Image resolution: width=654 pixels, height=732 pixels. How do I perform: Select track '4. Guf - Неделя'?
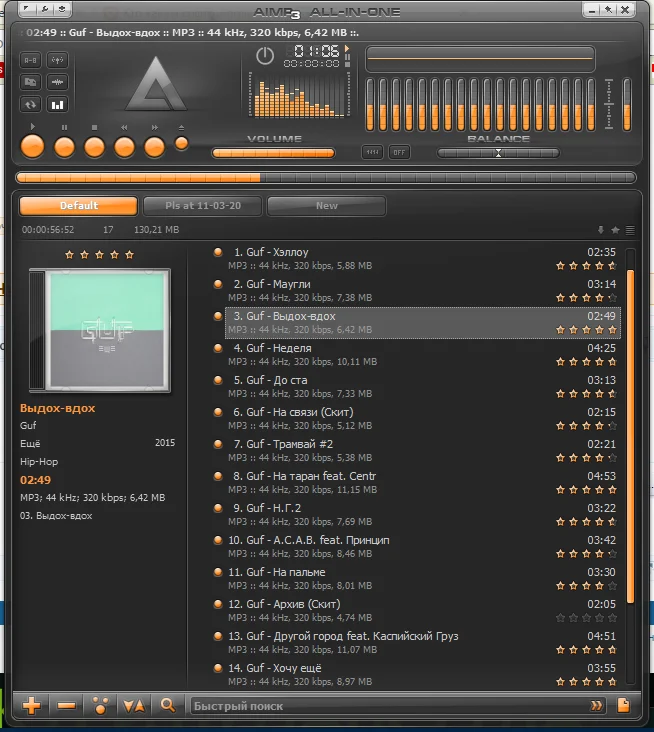(x=422, y=354)
